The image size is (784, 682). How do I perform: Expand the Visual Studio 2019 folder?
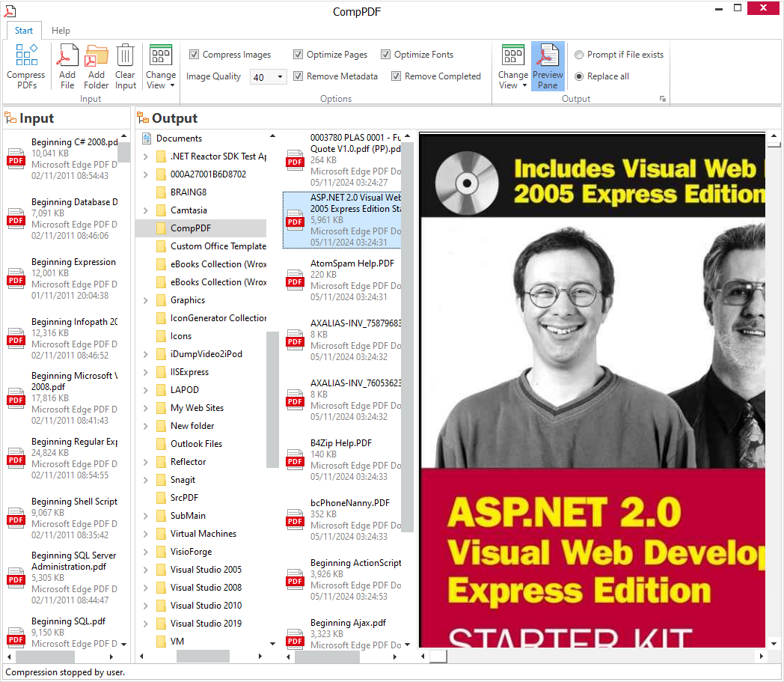146,624
